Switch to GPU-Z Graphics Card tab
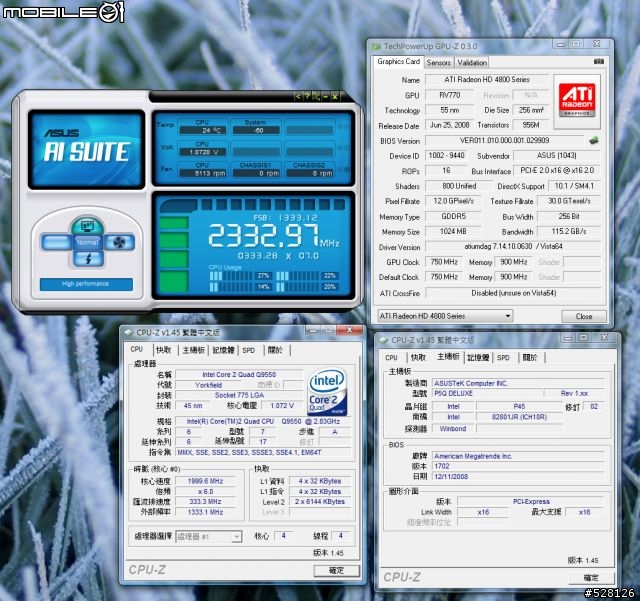 (x=398, y=62)
